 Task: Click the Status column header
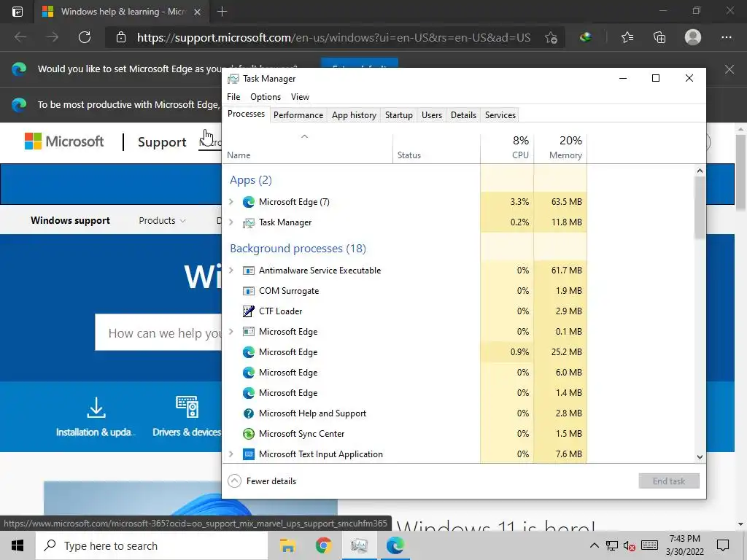pyautogui.click(x=436, y=149)
